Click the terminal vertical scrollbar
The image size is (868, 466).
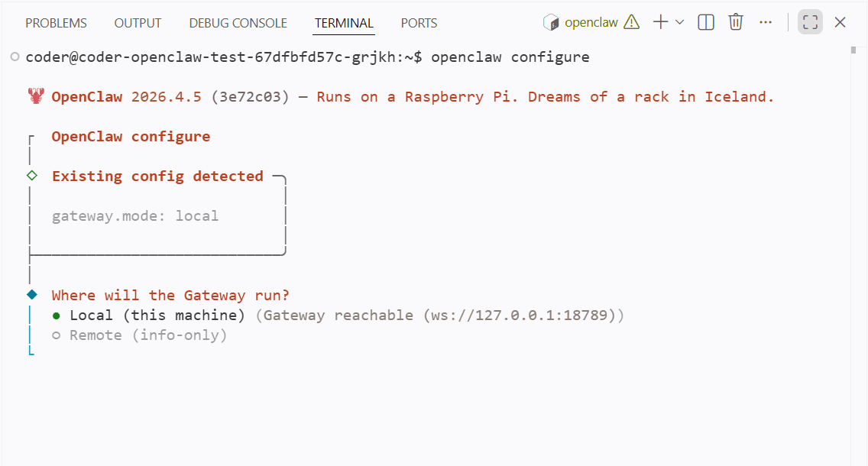(x=853, y=50)
